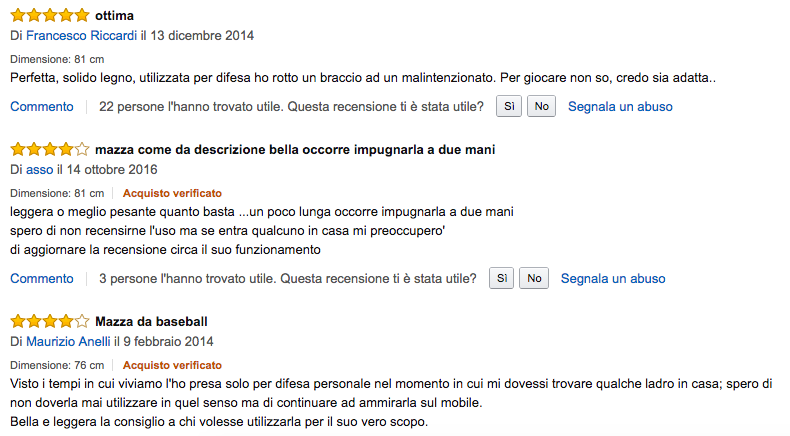Click Commento under asso's review
Screen dimensions: 790x436
click(42, 278)
